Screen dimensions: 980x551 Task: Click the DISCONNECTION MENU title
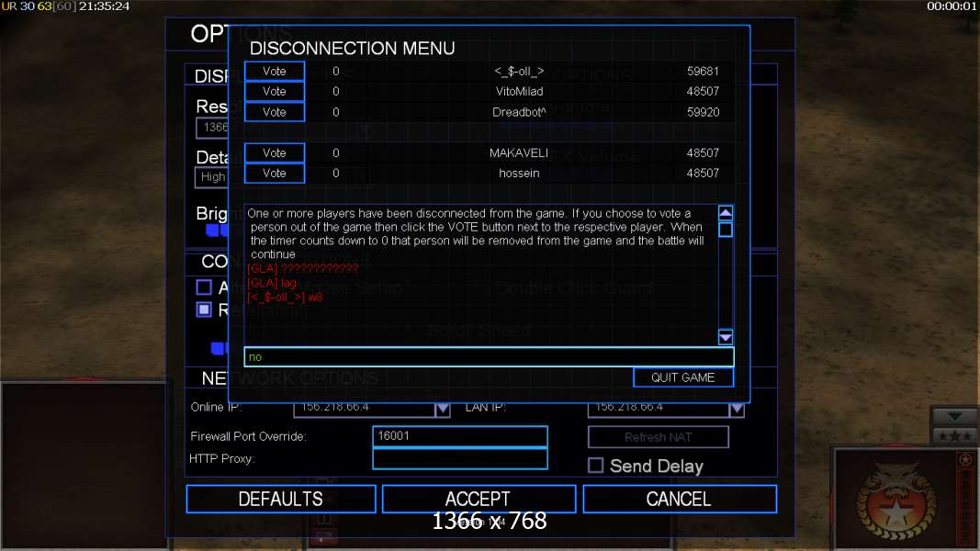352,48
